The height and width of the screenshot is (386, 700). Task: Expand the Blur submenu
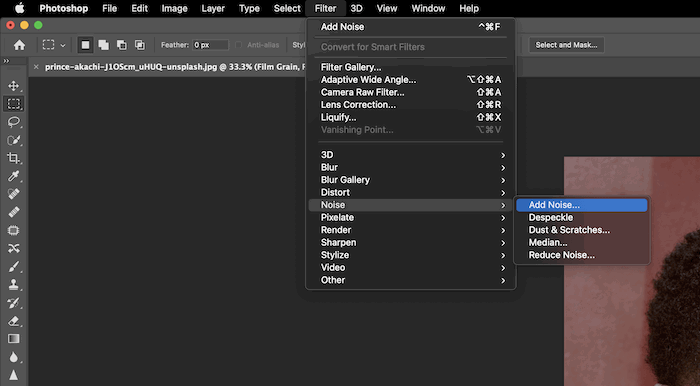pyautogui.click(x=410, y=167)
